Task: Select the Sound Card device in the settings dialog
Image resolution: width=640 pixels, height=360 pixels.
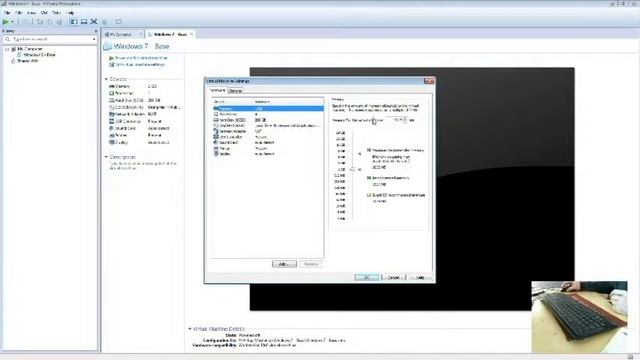Action: click(x=268, y=143)
